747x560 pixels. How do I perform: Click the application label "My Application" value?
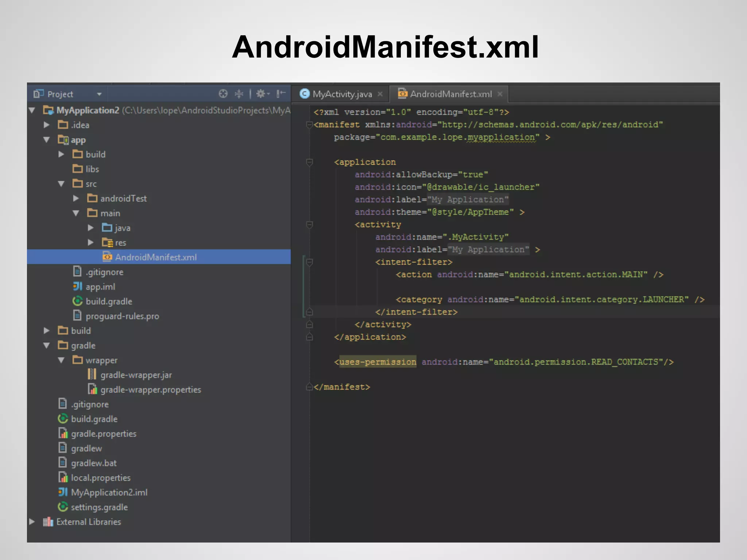click(468, 200)
